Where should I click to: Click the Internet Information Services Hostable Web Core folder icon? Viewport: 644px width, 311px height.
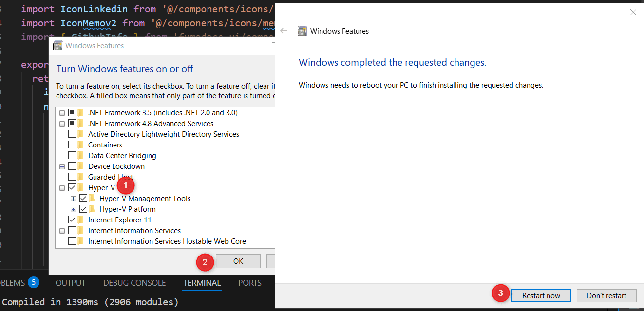point(81,241)
